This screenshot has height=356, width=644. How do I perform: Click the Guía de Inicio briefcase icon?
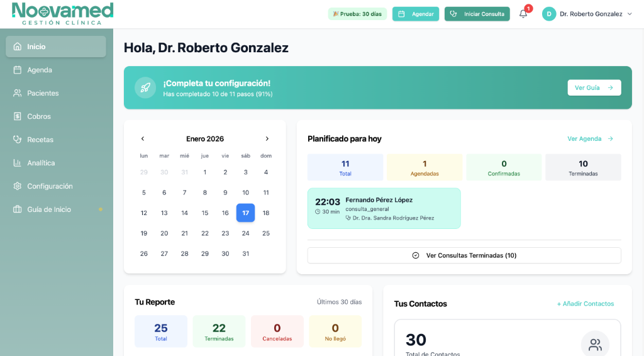click(x=17, y=209)
